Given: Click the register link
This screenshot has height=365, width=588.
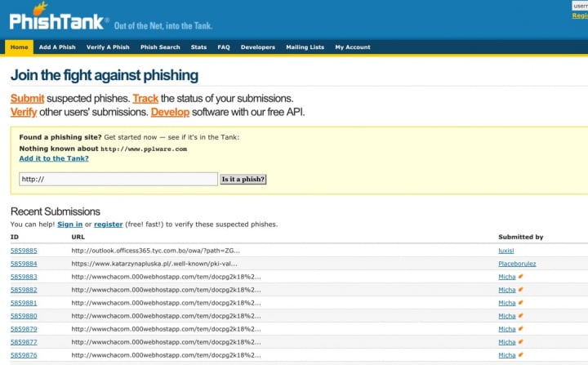Looking at the screenshot, I should (109, 225).
